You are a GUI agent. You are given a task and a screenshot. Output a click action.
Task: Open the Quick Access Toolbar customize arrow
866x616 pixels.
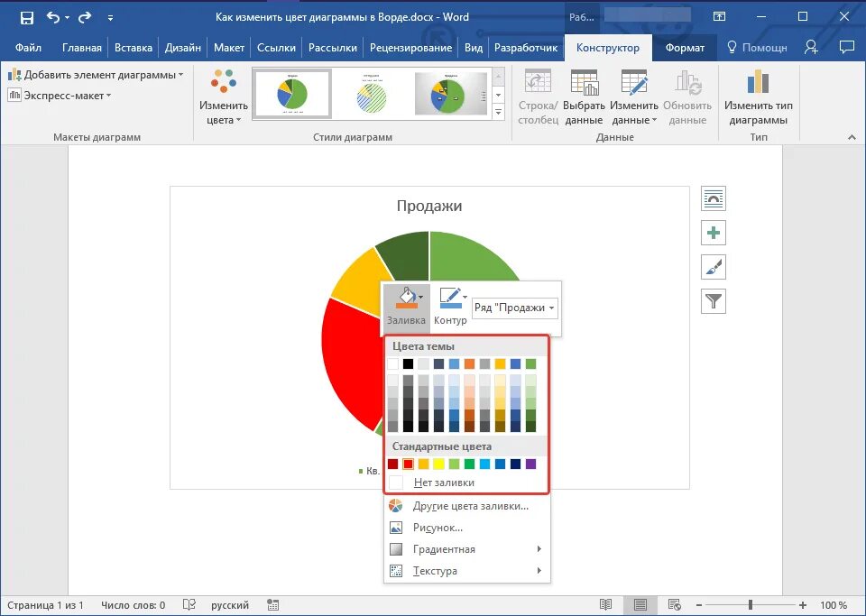click(x=110, y=18)
